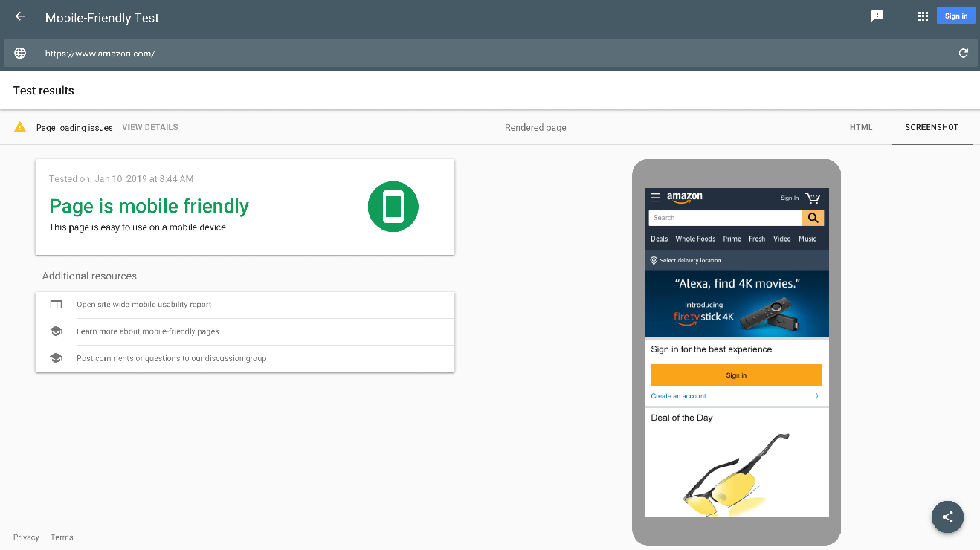The width and height of the screenshot is (980, 550).
Task: Open site-wide mobile usability report
Action: pos(144,305)
